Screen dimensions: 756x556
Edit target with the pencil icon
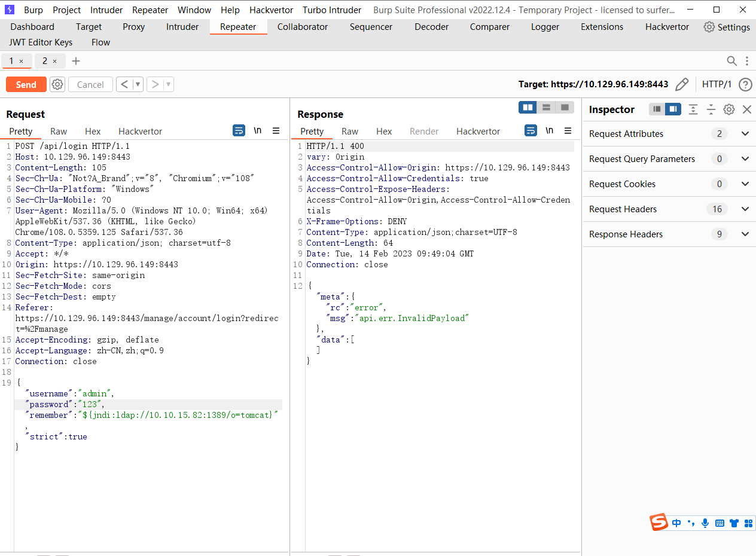(682, 84)
